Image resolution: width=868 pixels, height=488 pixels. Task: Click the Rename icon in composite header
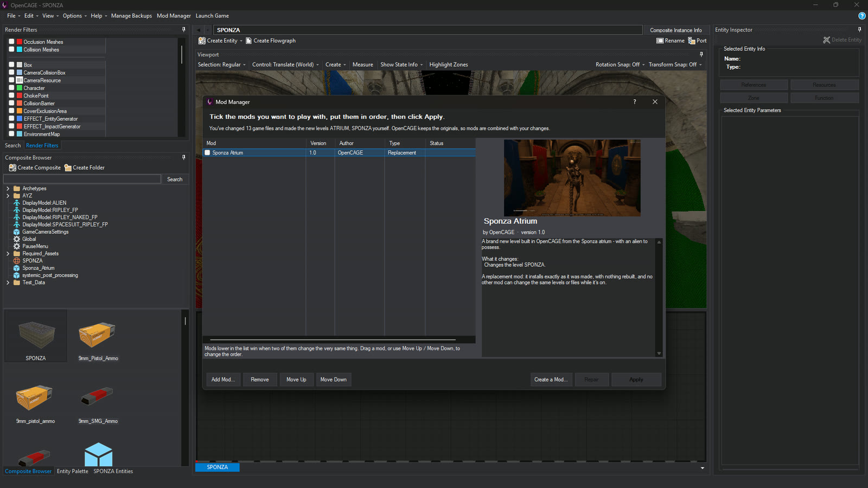660,41
